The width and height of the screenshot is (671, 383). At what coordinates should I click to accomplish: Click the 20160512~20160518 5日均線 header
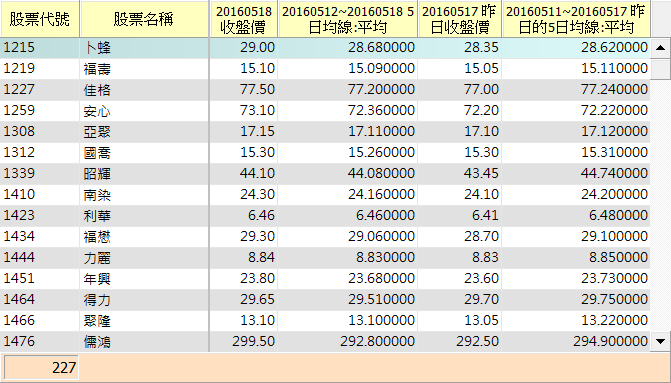(347, 19)
